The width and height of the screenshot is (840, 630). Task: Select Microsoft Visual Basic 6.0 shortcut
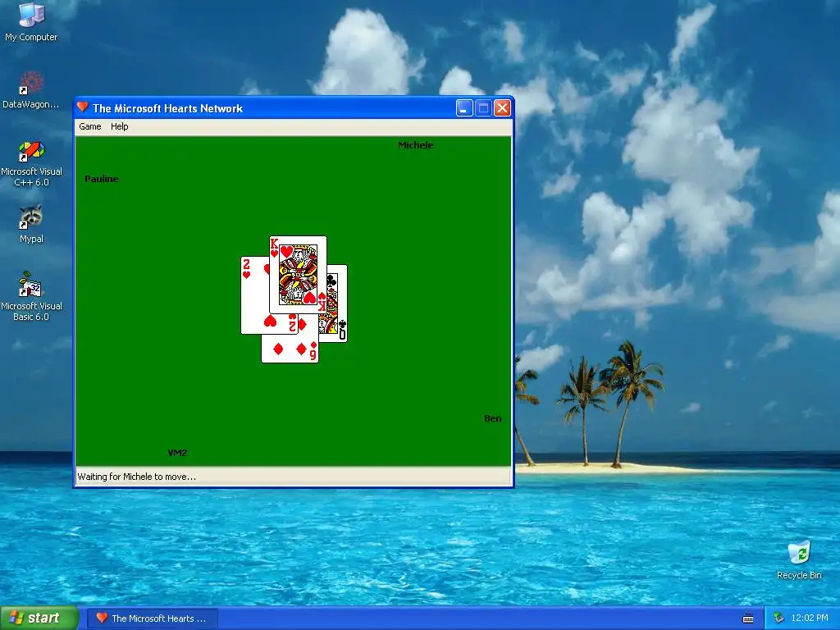click(31, 297)
